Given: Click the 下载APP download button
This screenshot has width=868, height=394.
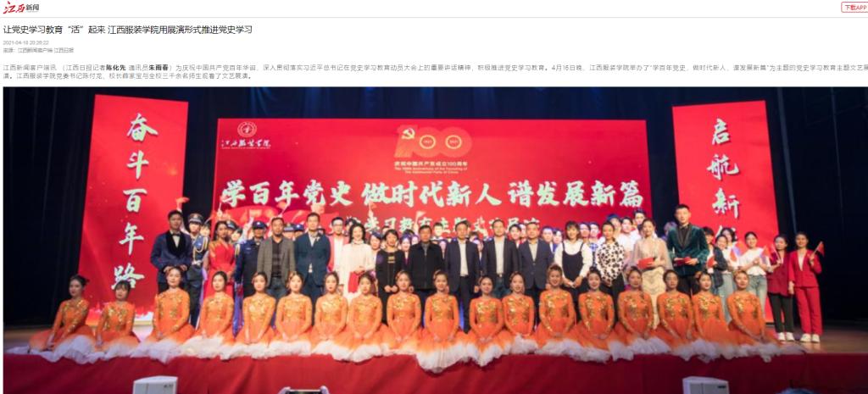Looking at the screenshot, I should [x=854, y=7].
